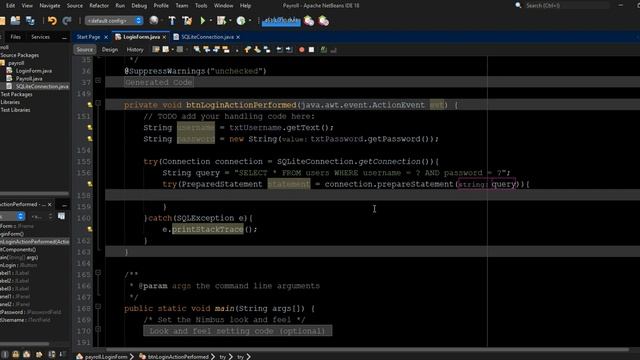Image resolution: width=640 pixels, height=360 pixels.
Task: Click the warning hint bulb on line 150
Action: tap(90, 105)
